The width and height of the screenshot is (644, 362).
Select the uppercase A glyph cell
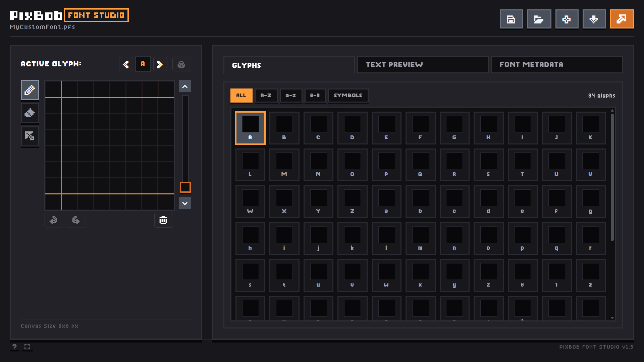point(250,128)
